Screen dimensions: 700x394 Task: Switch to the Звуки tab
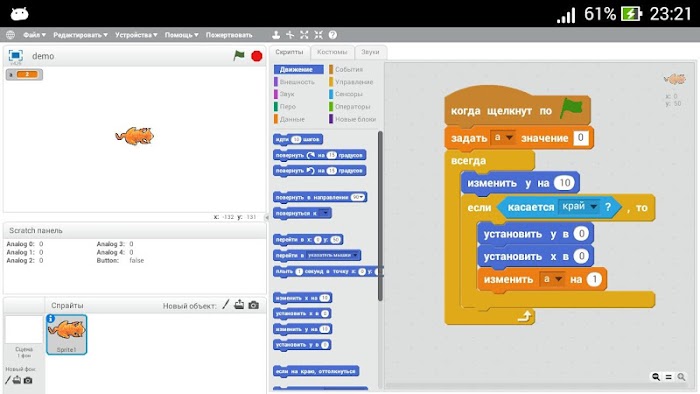371,52
